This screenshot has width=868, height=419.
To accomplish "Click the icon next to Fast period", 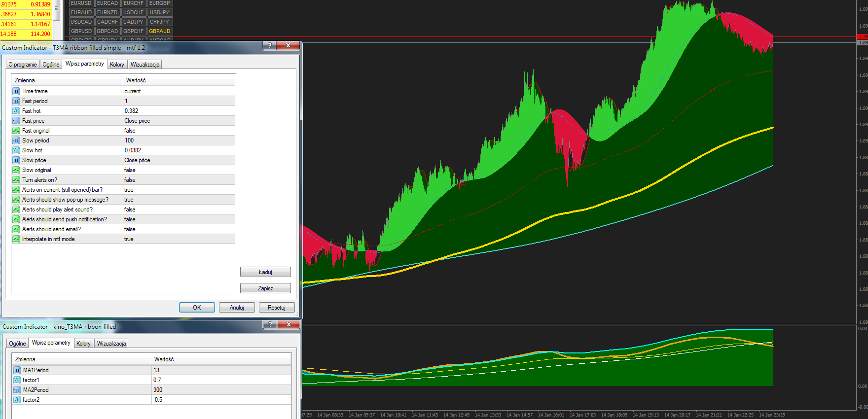I will (16, 101).
